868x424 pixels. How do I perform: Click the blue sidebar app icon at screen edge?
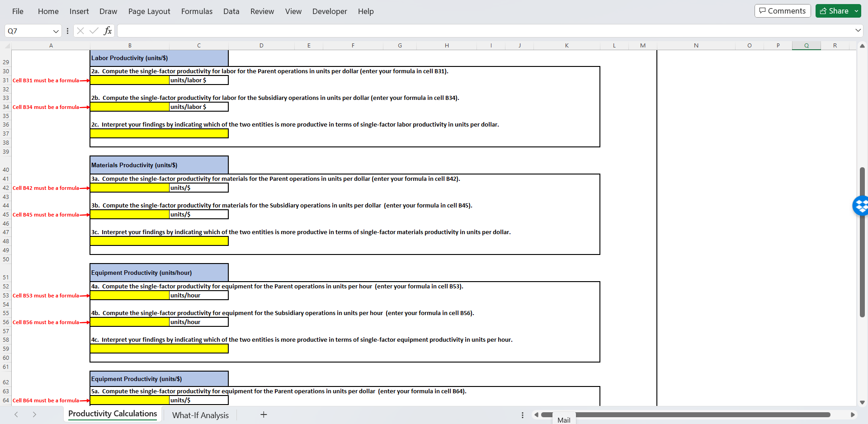click(x=862, y=206)
